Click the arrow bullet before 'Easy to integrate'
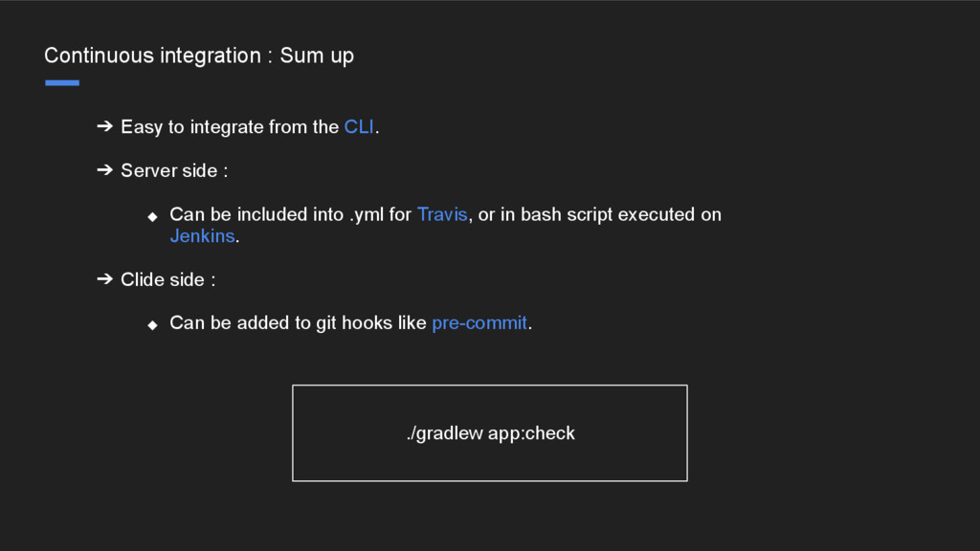Viewport: 980px width, 551px height. tap(105, 126)
